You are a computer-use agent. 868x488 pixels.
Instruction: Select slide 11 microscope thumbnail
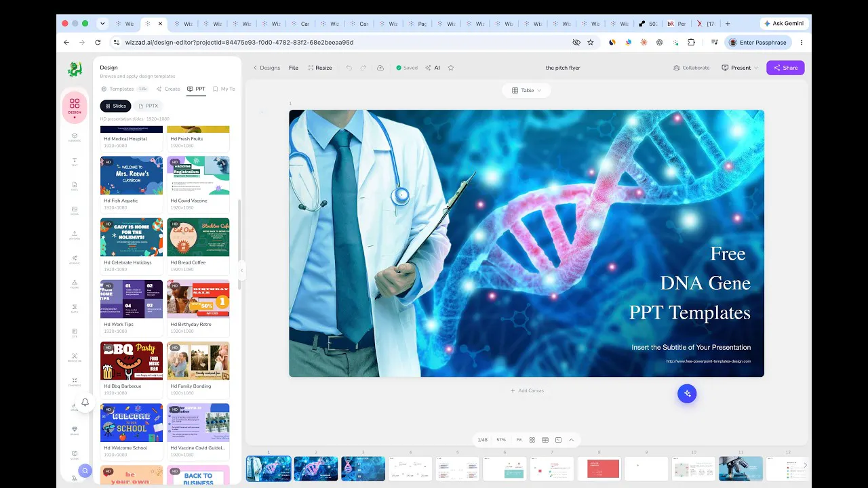741,468
